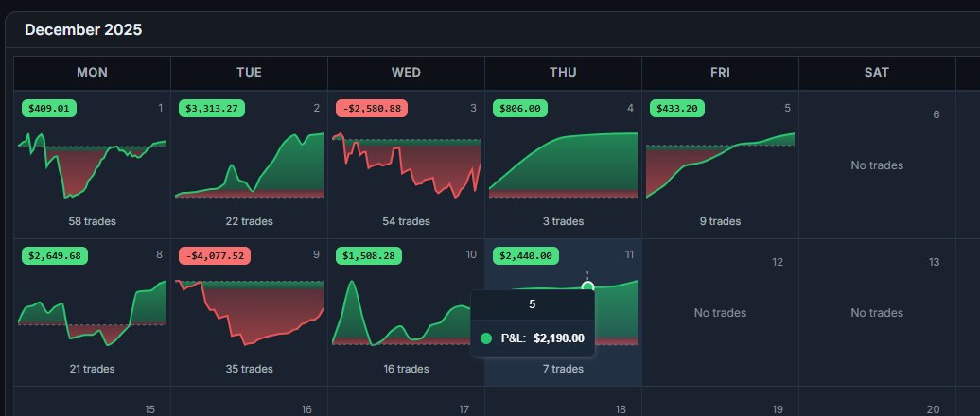Click the $2,649.68 profit badge on December 8
Screen dimensions: 980x416
pyautogui.click(x=55, y=255)
